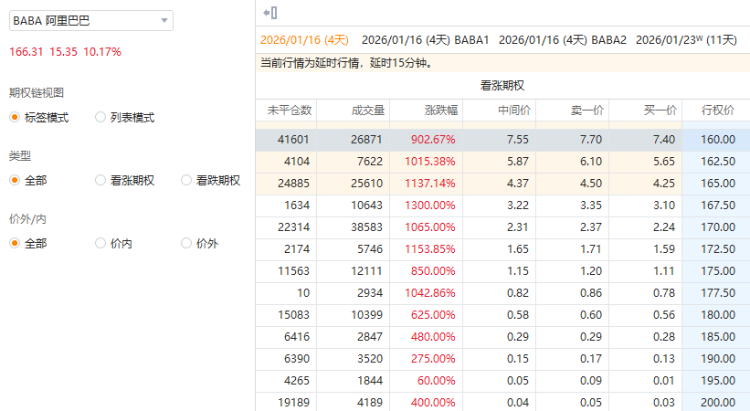
Task: Click the 未平仓数 column header
Action: coord(289,109)
